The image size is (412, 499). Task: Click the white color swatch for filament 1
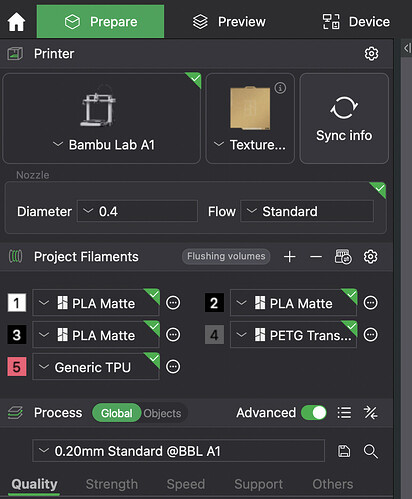click(17, 303)
